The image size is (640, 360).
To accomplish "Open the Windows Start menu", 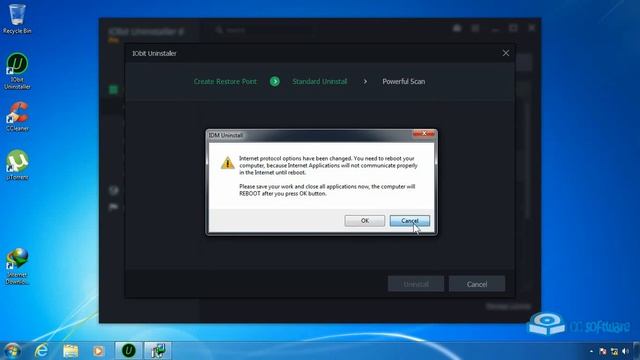I will [x=11, y=351].
